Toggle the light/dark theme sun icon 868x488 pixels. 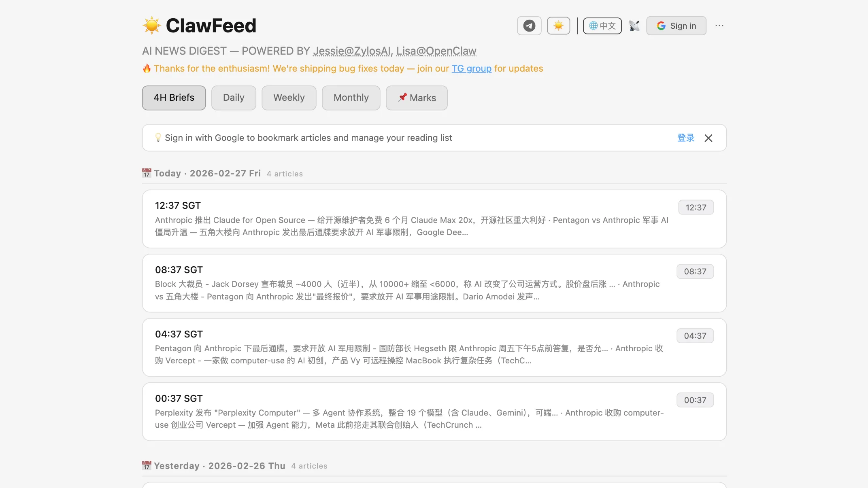point(558,25)
